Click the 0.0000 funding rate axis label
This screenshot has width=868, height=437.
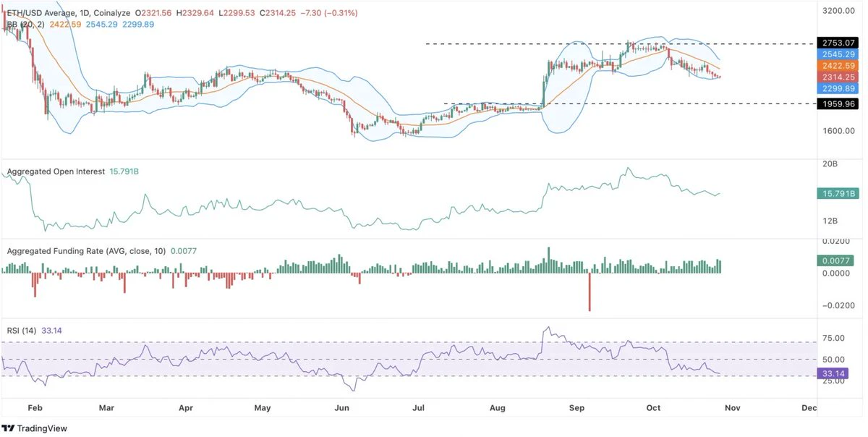(836, 273)
